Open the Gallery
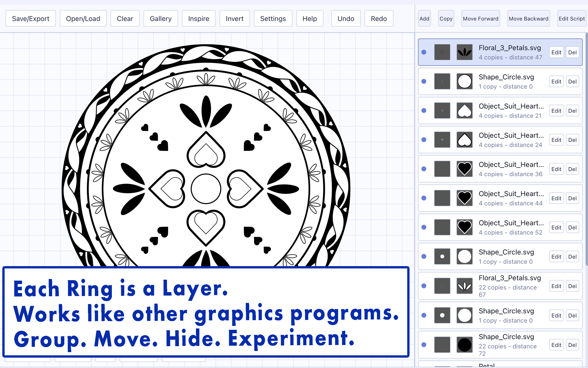This screenshot has width=588, height=368. tap(161, 18)
